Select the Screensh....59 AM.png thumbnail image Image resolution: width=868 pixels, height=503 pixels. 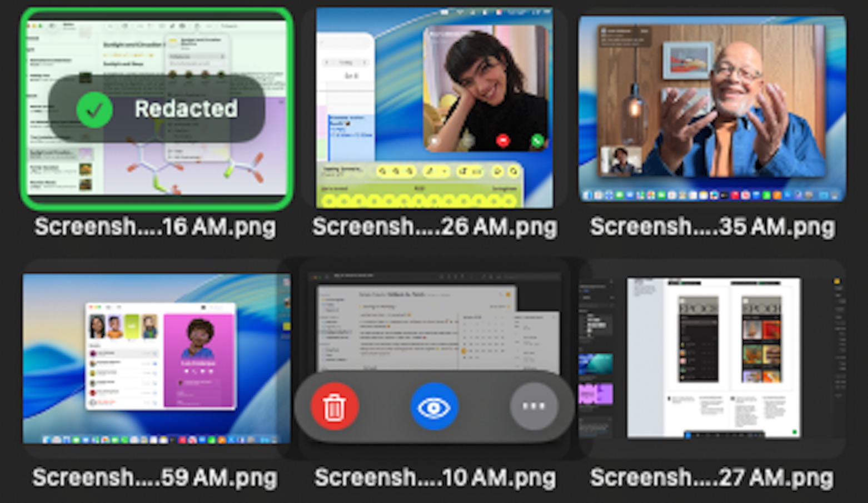click(156, 358)
